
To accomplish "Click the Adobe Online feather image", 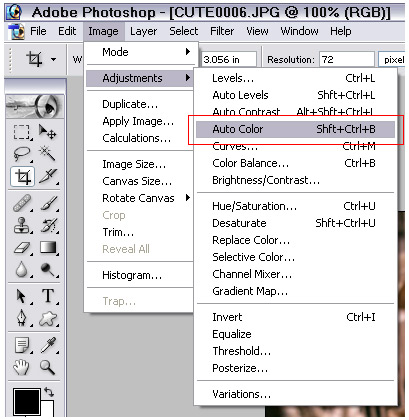I will click(x=34, y=107).
